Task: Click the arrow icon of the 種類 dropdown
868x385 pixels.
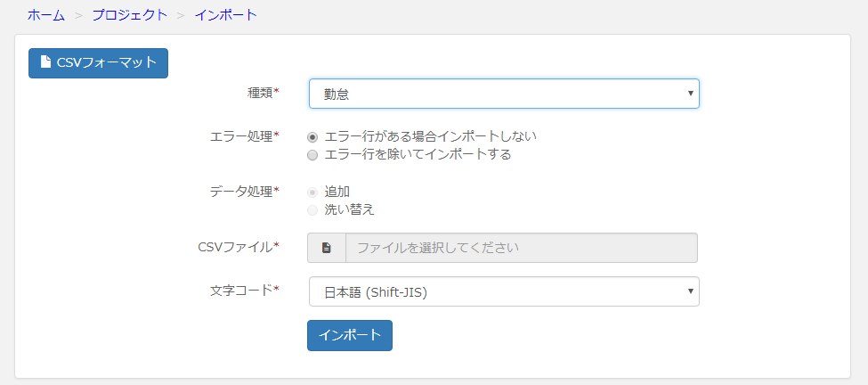Action: click(690, 93)
